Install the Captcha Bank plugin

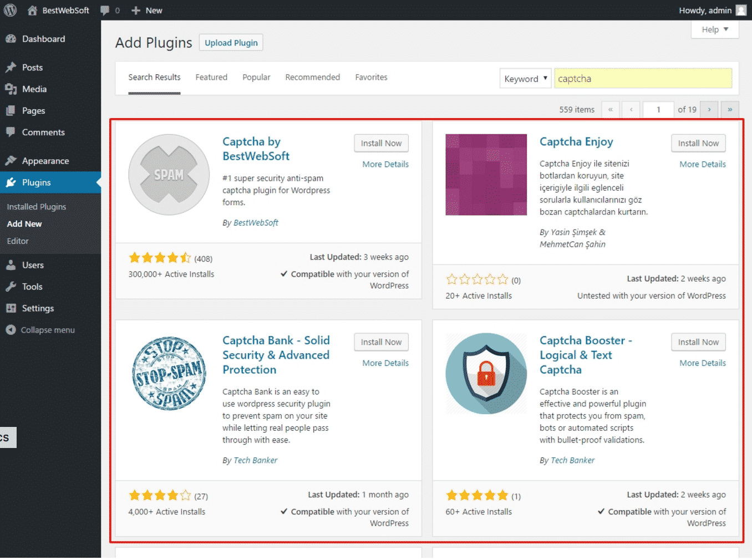coord(382,342)
